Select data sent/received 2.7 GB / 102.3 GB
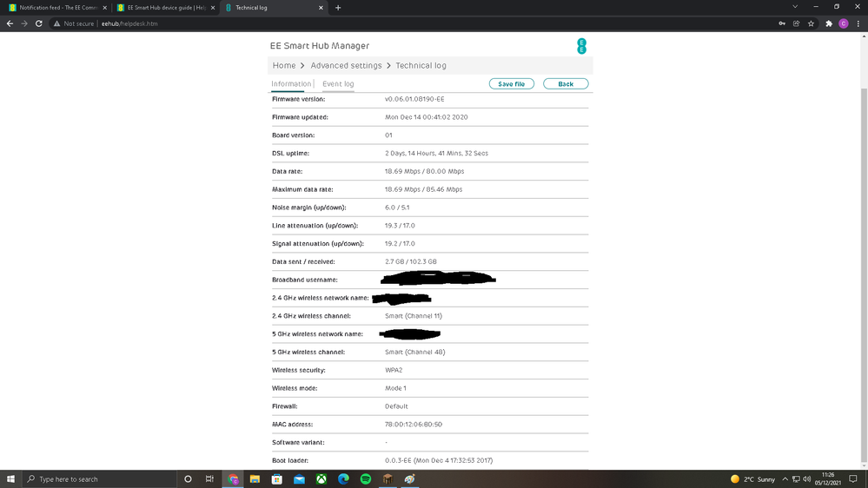 point(411,261)
